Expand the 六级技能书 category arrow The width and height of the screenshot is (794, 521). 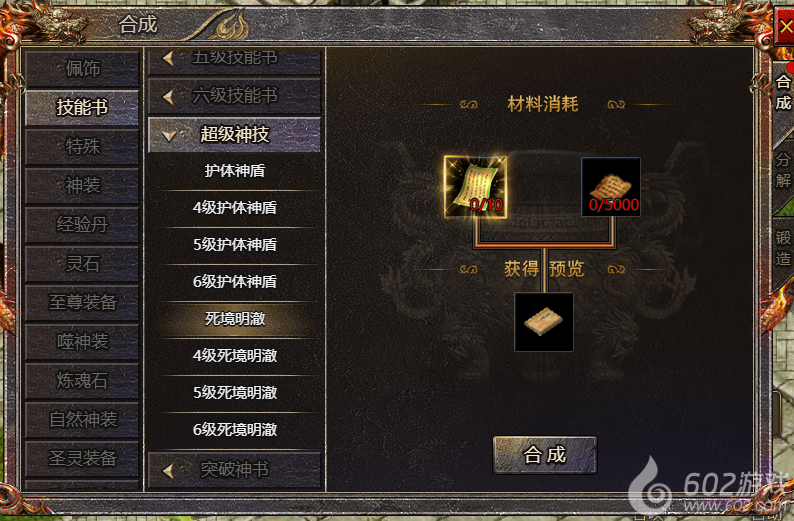click(x=169, y=96)
